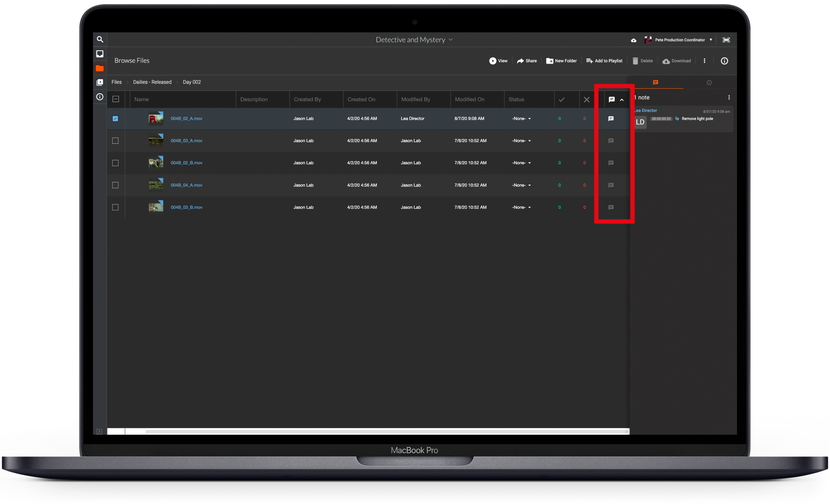The height and width of the screenshot is (504, 830).
Task: Open the inbox icon in left sidebar
Action: 100,54
